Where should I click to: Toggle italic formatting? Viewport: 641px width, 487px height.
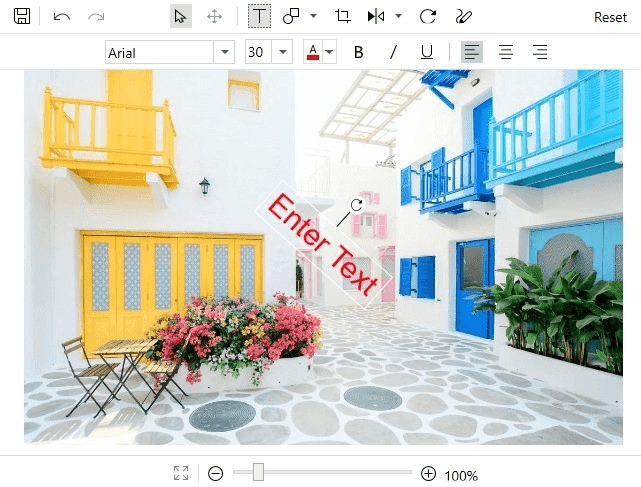click(393, 52)
